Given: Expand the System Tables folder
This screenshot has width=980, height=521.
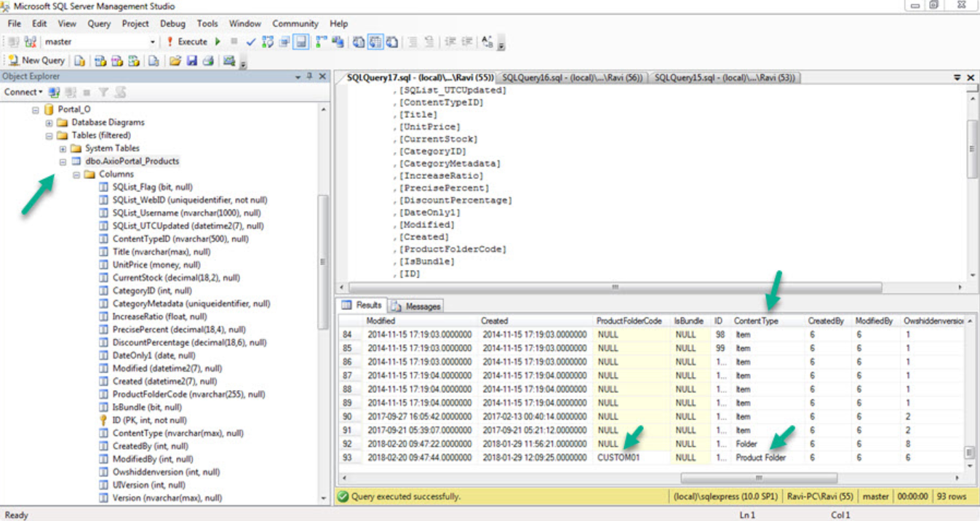Looking at the screenshot, I should click(x=63, y=149).
